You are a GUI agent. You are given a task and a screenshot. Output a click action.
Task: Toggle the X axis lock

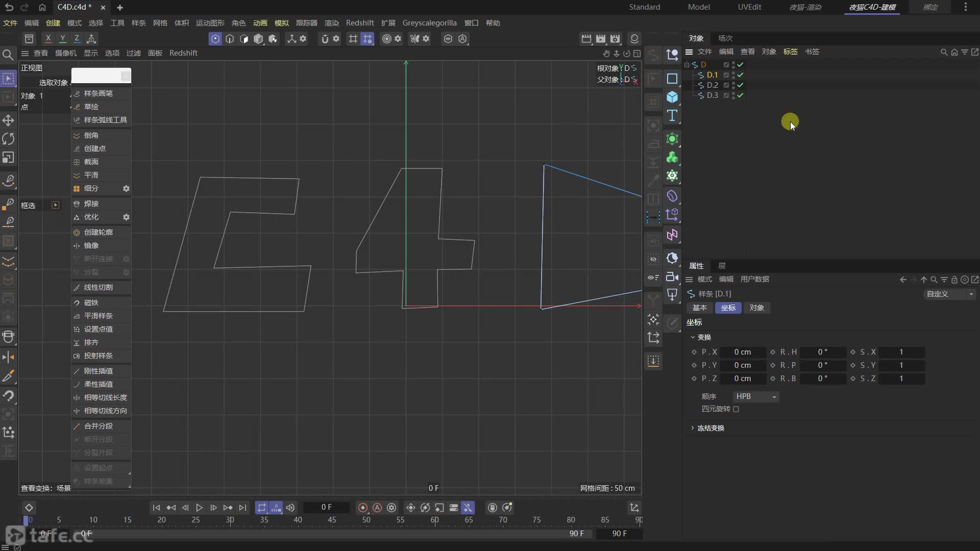[x=48, y=39]
